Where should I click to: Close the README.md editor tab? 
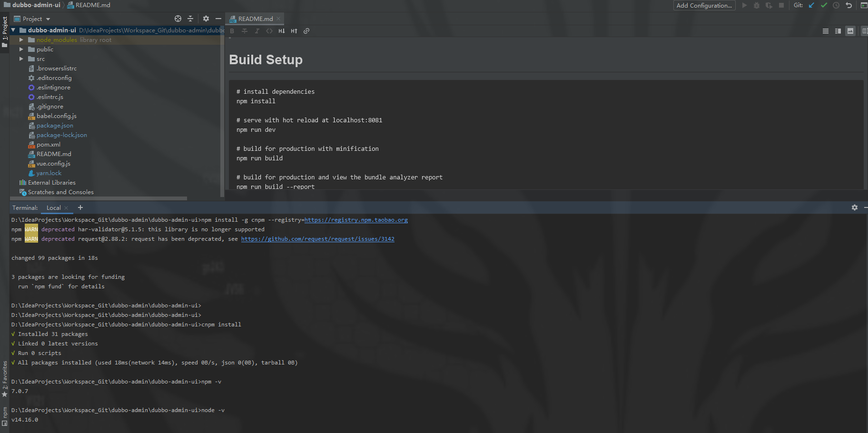[279, 19]
